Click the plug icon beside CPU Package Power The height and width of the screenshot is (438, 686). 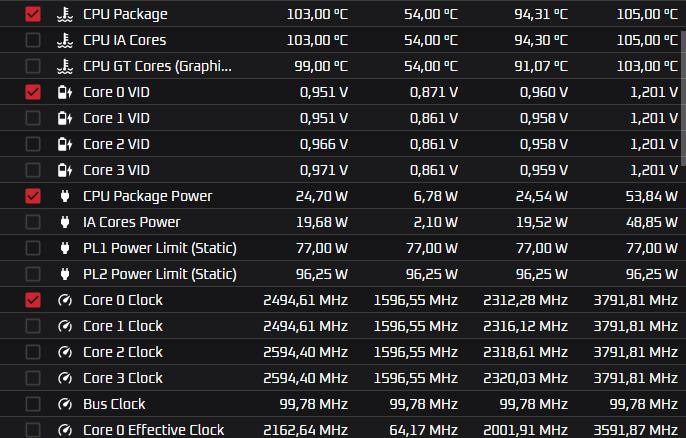point(64,196)
